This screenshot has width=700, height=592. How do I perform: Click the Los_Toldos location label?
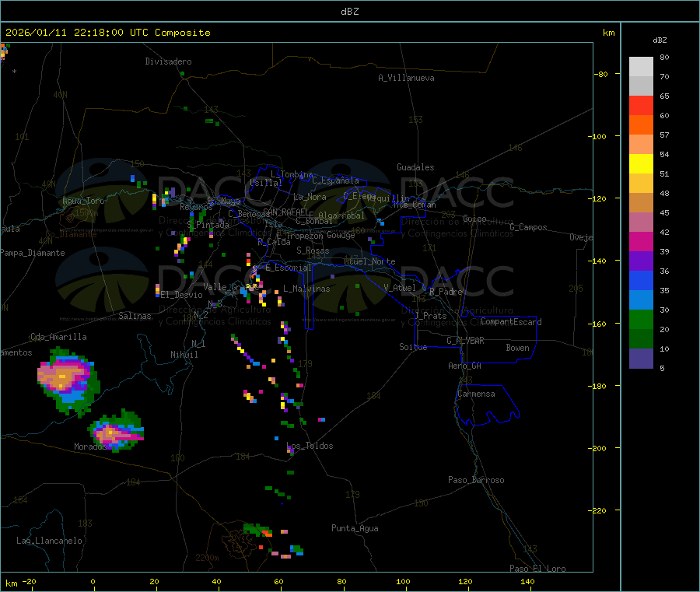tap(310, 446)
